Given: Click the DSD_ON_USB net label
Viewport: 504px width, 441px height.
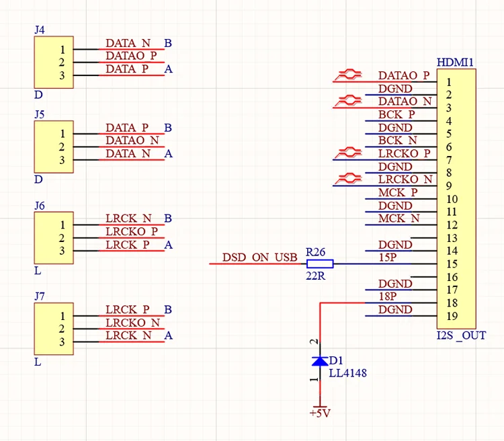Looking at the screenshot, I should pos(259,257).
